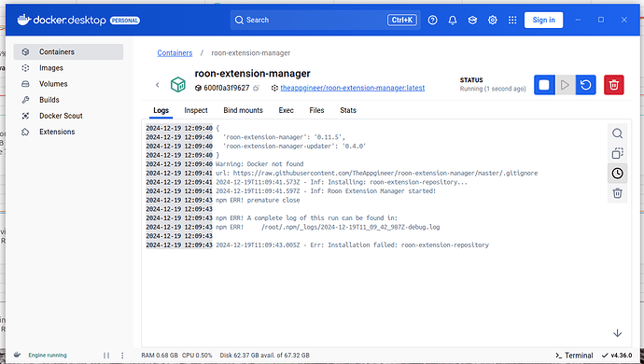The width and height of the screenshot is (644, 364).
Task: Click the green container cube icon
Action: (x=178, y=85)
